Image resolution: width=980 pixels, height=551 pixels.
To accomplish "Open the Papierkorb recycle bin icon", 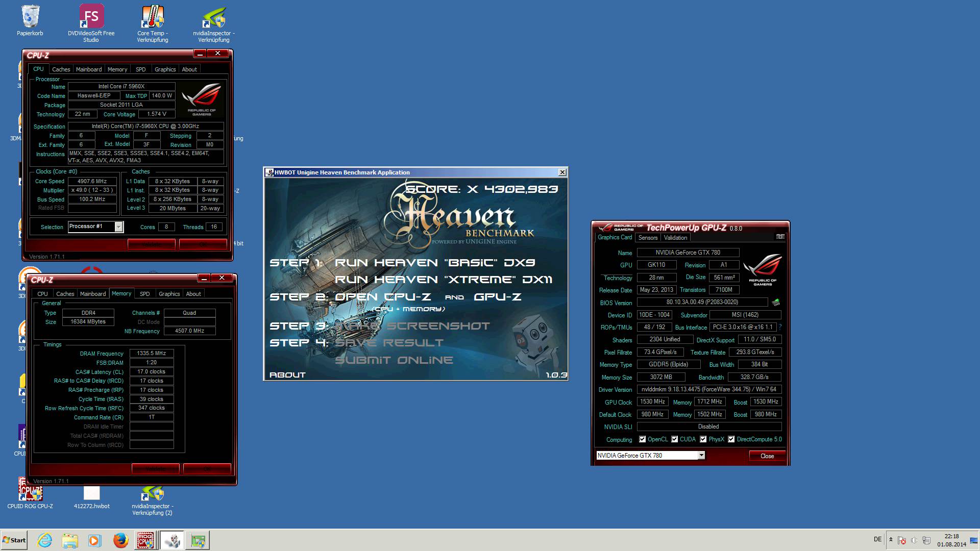I will (30, 20).
